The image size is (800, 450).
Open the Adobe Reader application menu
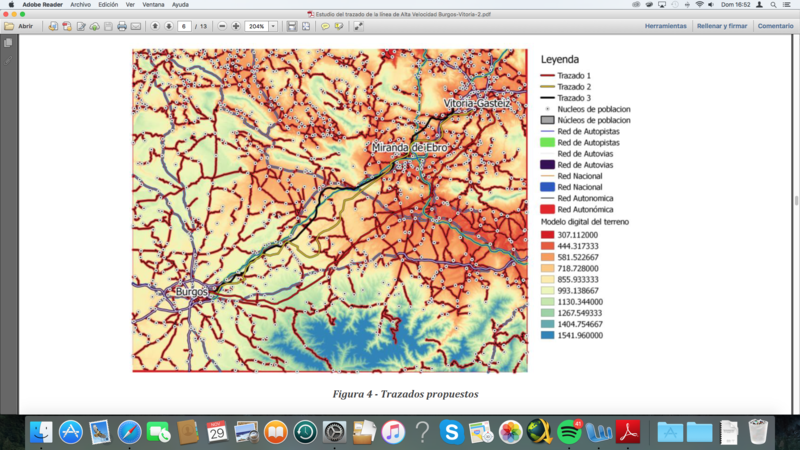tap(42, 5)
